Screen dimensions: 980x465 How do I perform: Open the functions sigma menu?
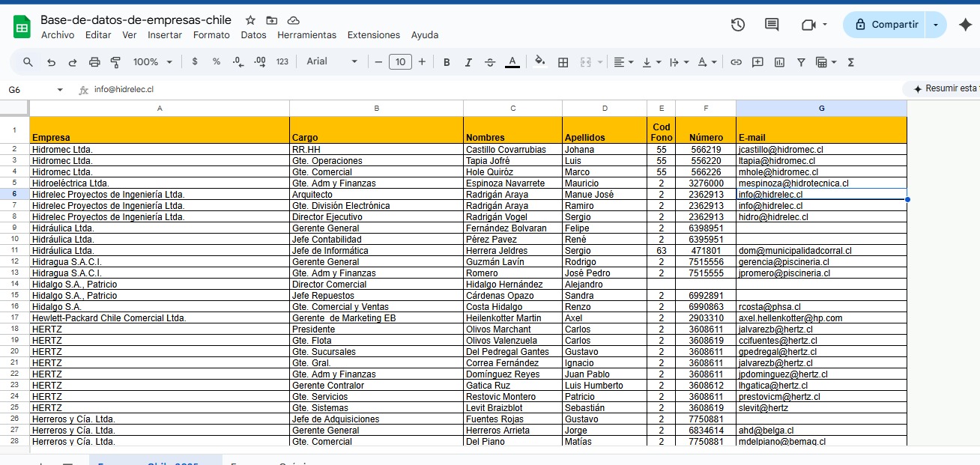(850, 62)
